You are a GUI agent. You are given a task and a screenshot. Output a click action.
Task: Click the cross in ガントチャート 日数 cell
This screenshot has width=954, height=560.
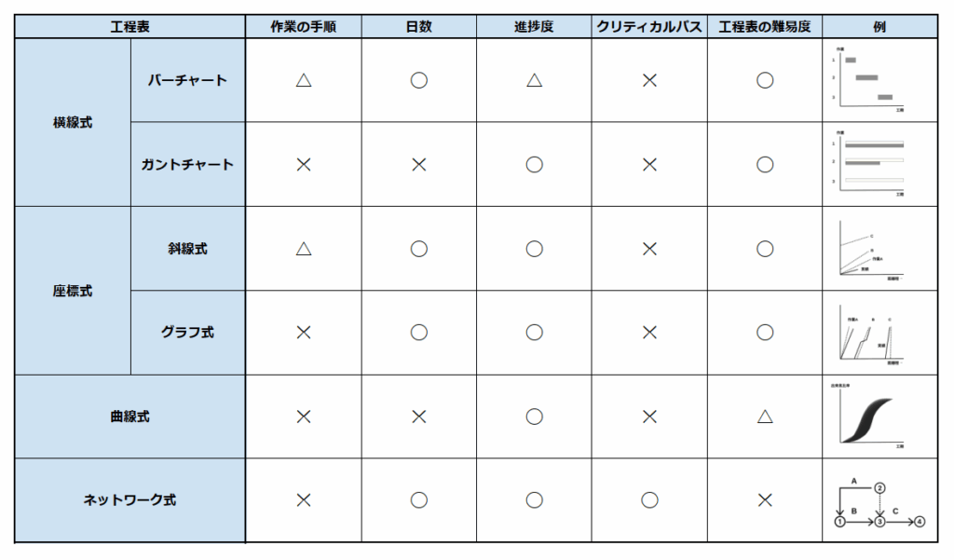point(418,165)
